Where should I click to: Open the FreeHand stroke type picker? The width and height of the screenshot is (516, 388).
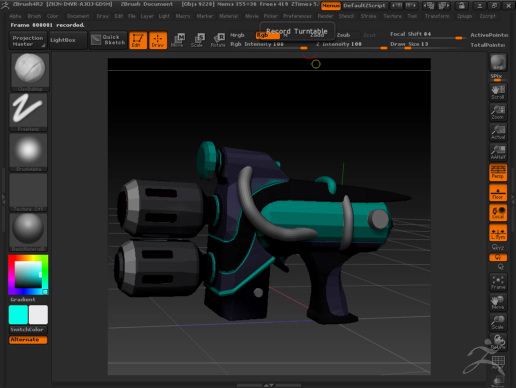click(28, 112)
